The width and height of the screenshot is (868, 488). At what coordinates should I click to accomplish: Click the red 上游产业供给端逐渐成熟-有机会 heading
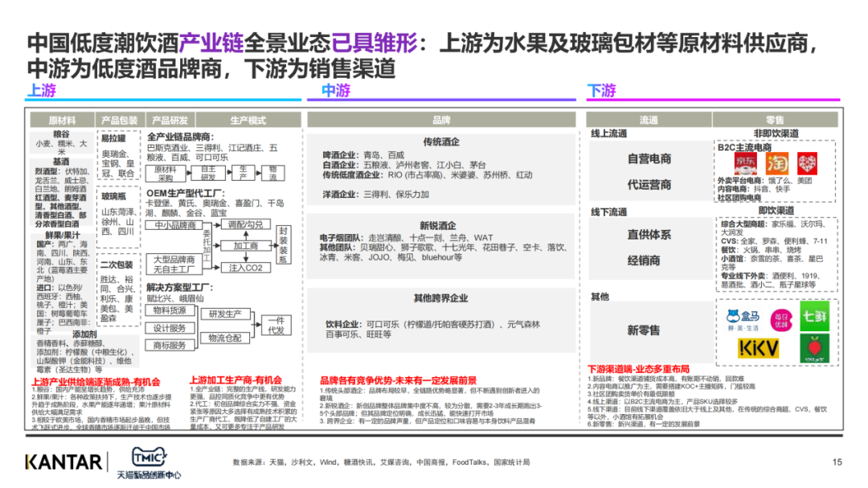tap(96, 382)
